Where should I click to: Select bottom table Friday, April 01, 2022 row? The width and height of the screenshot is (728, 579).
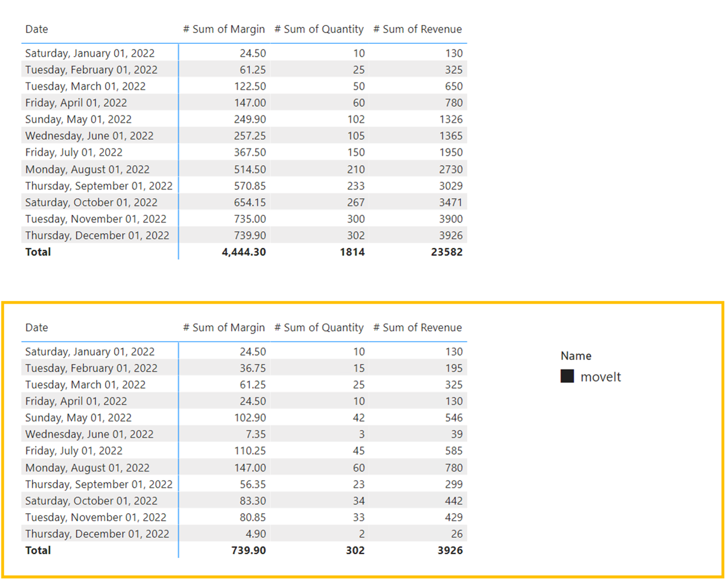pyautogui.click(x=244, y=401)
